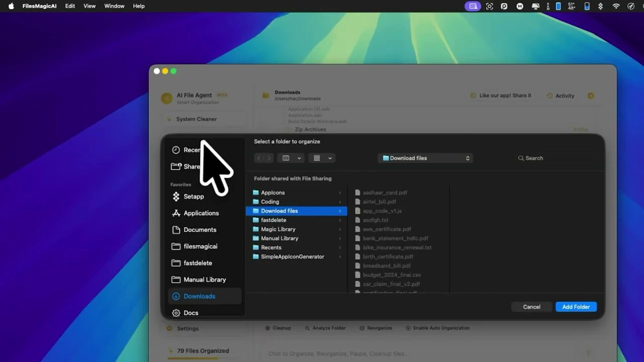
Task: Expand fastdelete folder chevron in list
Action: coord(340,220)
